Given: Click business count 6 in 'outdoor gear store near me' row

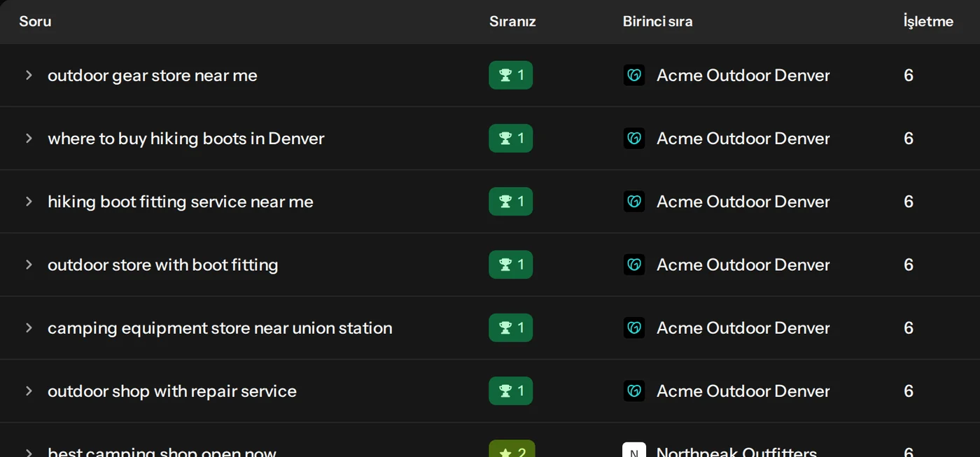Looking at the screenshot, I should [x=909, y=76].
